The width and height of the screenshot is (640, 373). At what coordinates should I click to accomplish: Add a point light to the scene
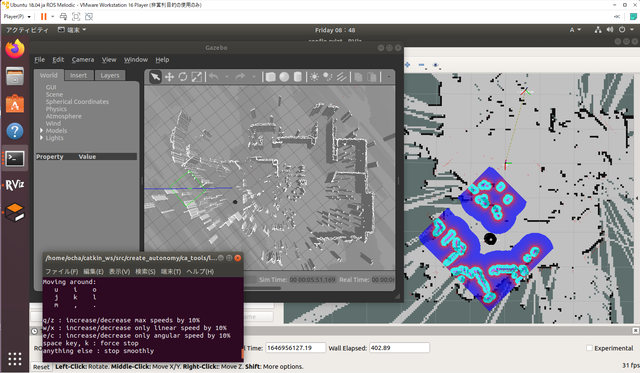[x=314, y=77]
